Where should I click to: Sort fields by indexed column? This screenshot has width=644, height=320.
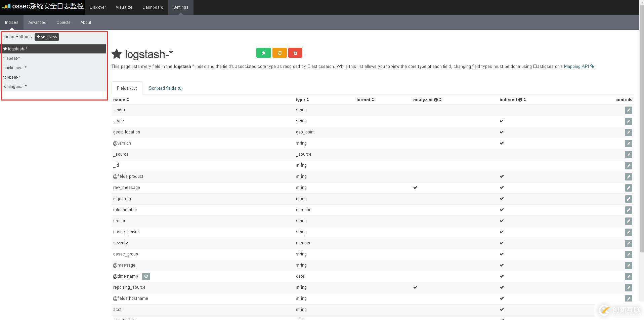tap(513, 100)
